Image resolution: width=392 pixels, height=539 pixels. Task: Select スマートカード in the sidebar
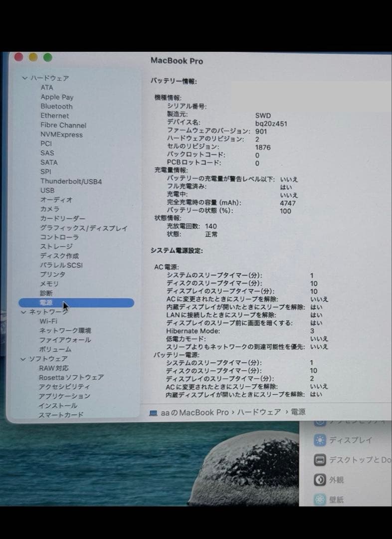coord(61,415)
